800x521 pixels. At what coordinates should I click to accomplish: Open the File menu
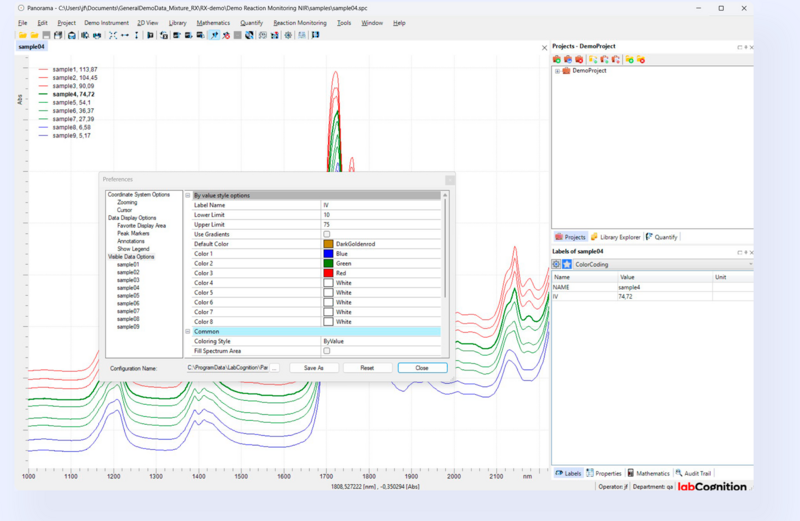pos(22,23)
